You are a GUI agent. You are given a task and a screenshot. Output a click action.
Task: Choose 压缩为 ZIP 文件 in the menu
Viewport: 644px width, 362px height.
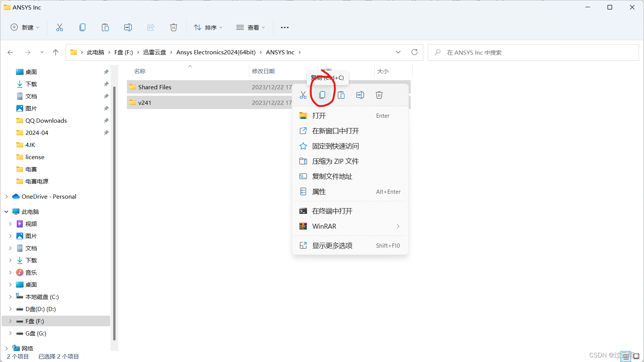335,161
